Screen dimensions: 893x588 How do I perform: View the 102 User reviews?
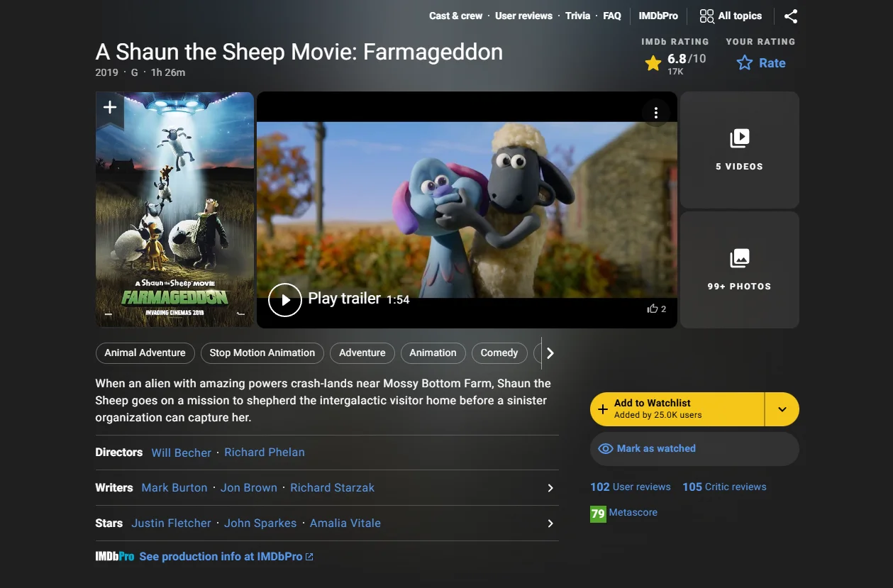(630, 487)
